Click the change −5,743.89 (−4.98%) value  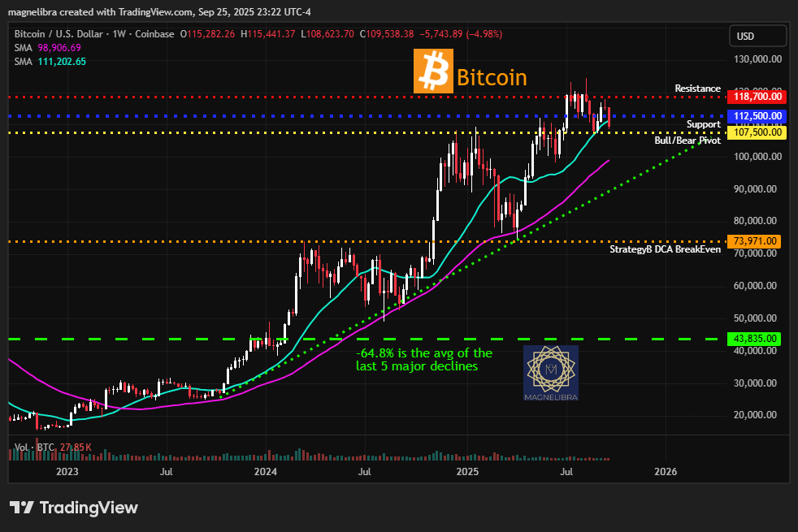coord(461,34)
